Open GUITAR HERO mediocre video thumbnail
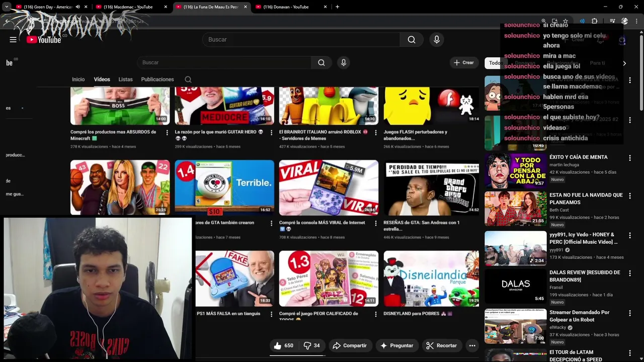This screenshot has width=644, height=362. click(224, 106)
